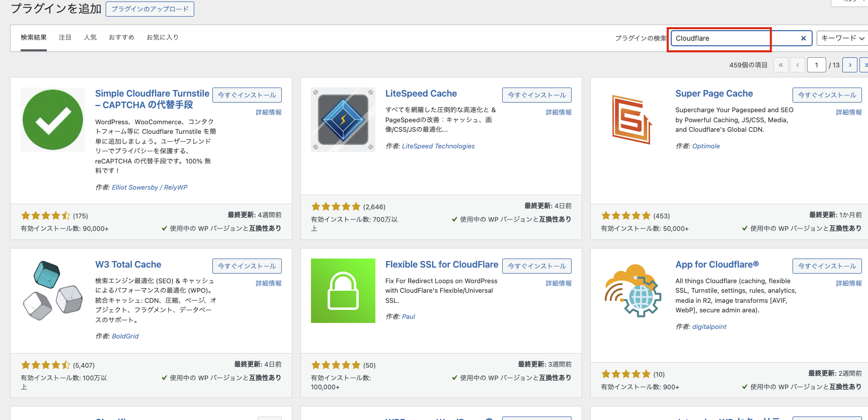Open 詳細情報 for Flexible SSL for CloudFlare
The height and width of the screenshot is (420, 868).
pos(559,284)
